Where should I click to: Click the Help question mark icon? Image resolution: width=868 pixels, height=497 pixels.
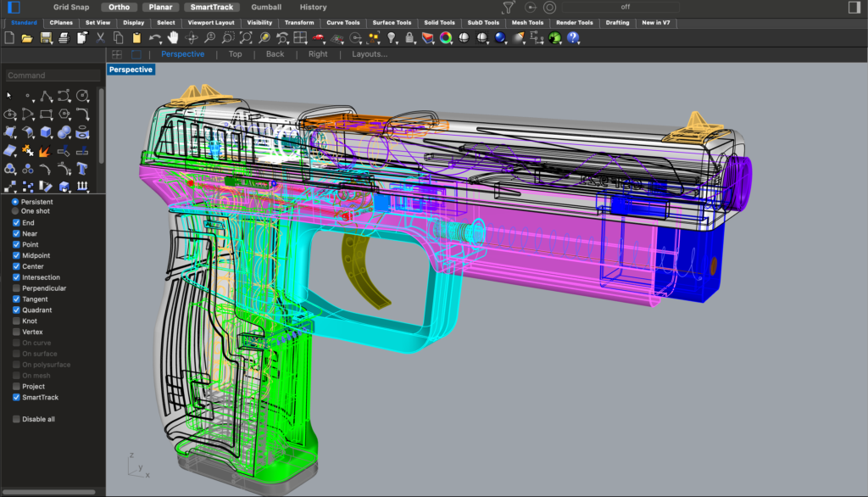(x=574, y=38)
